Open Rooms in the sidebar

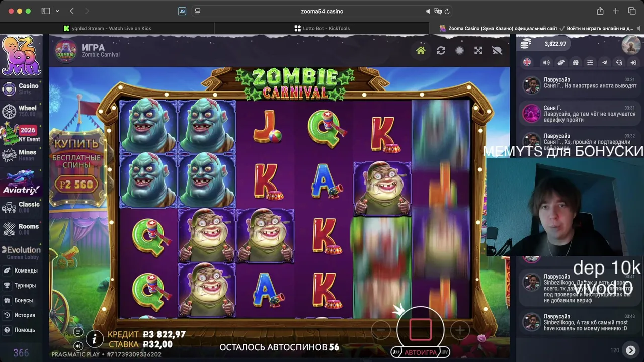21,229
